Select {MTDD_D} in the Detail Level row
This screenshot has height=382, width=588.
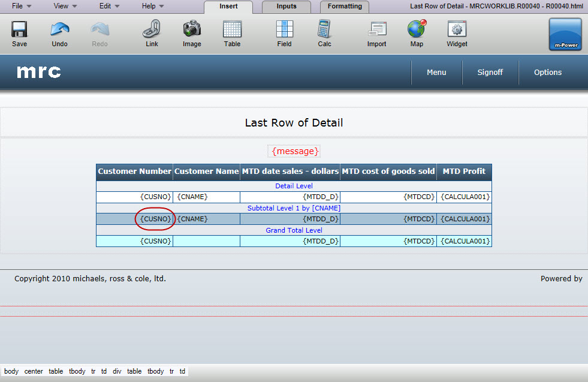pyautogui.click(x=321, y=197)
